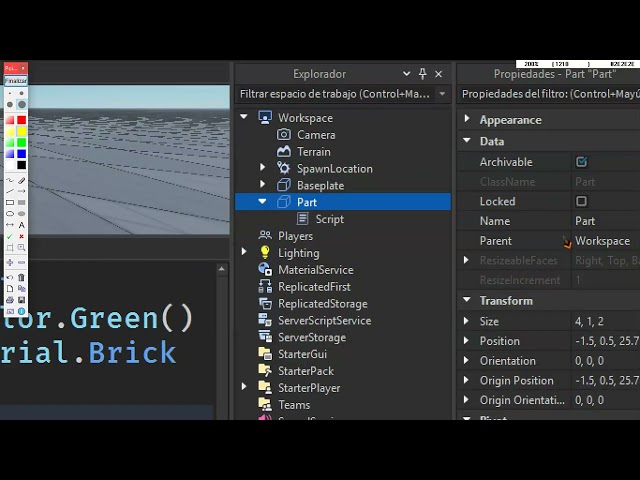Pick the solid yellow color swatch

pyautogui.click(x=22, y=131)
